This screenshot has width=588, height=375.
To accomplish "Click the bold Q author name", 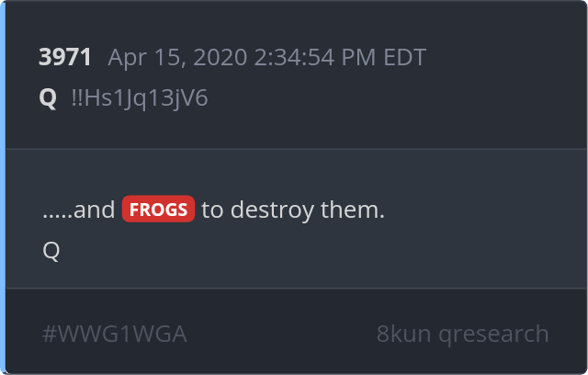I will (x=48, y=98).
